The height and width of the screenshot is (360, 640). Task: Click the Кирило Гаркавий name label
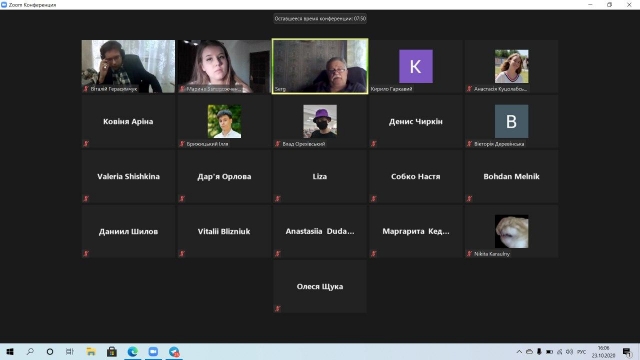tap(391, 89)
